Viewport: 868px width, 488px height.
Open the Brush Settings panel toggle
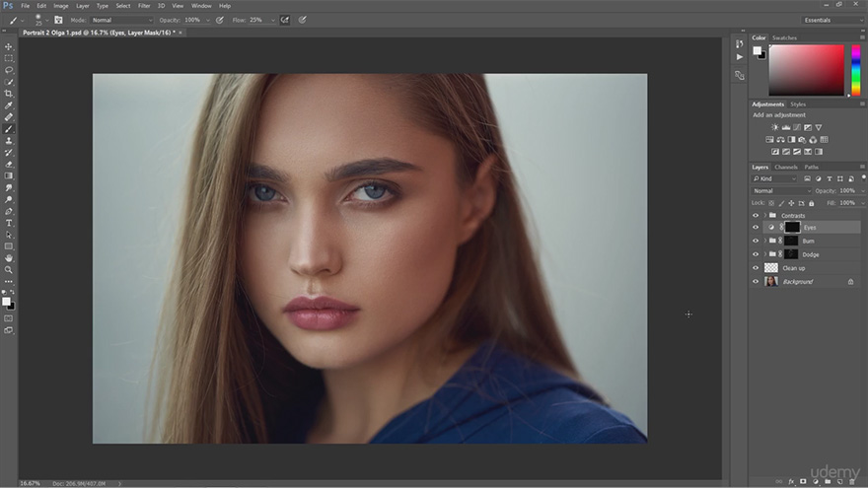click(x=58, y=20)
